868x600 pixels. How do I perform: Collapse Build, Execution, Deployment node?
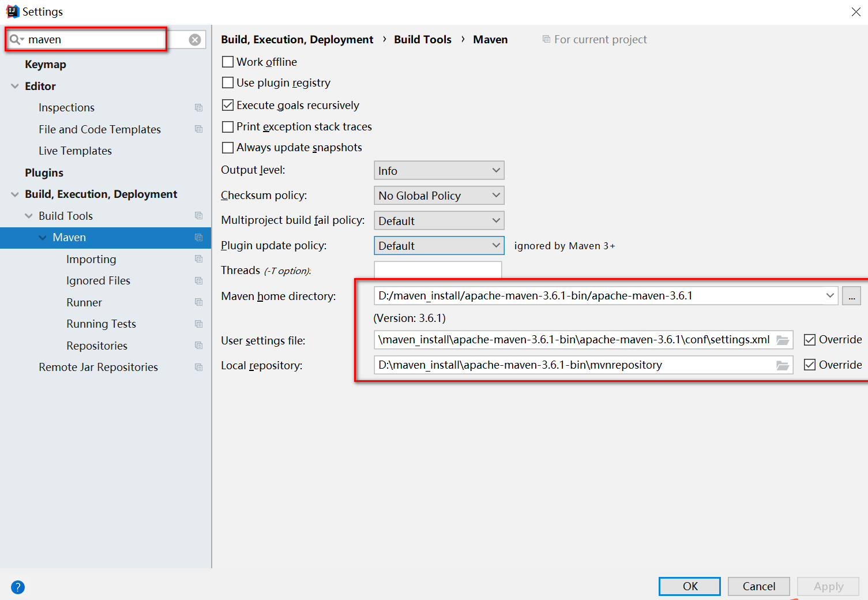[15, 194]
